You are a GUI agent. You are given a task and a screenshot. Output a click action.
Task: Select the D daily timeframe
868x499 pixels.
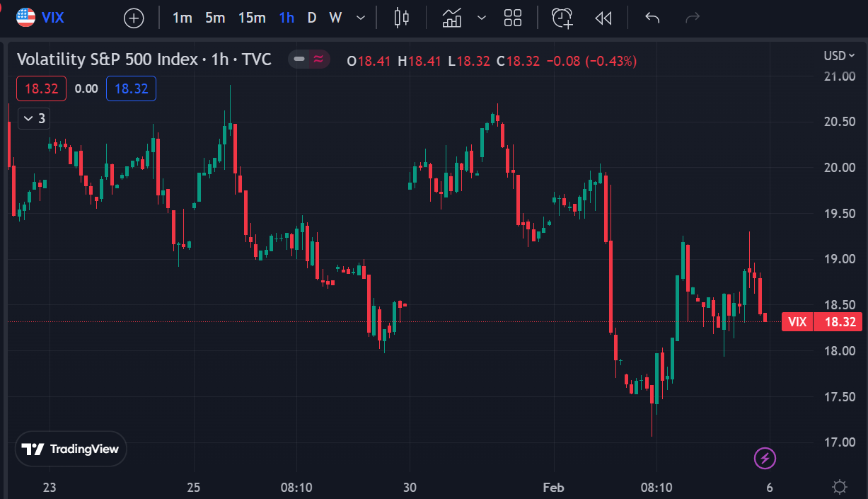point(312,18)
